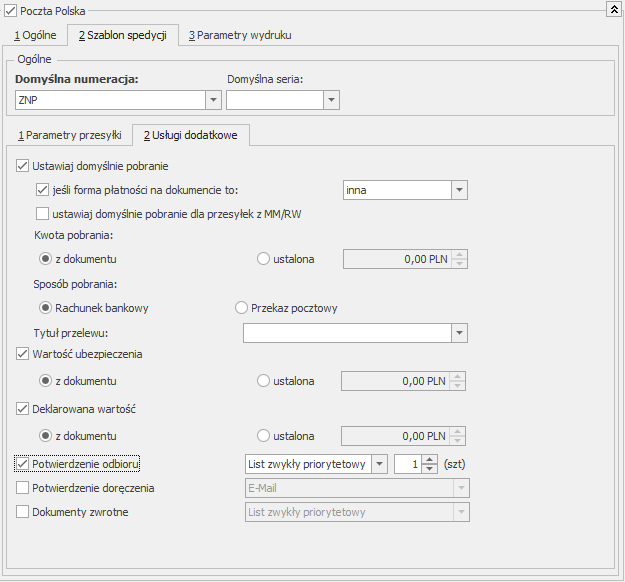
Task: Open the E-Mail dropdown for Potwierdzenie doręczenia
Action: (x=461, y=488)
